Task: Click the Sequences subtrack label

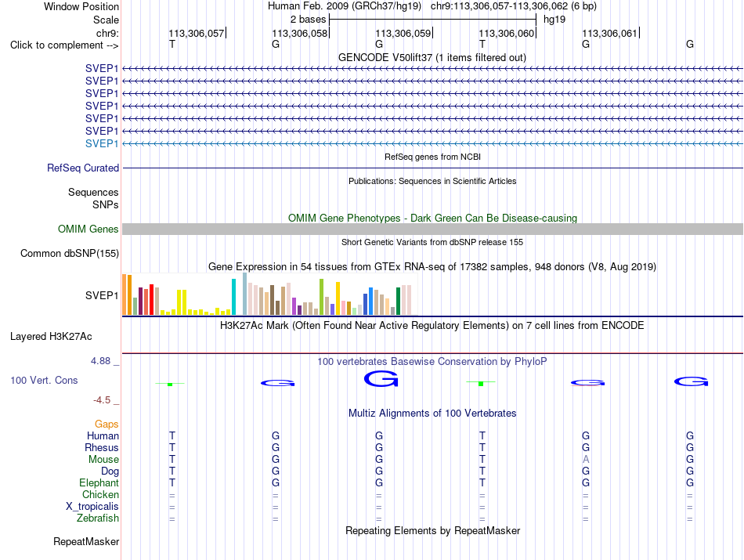Action: (93, 192)
